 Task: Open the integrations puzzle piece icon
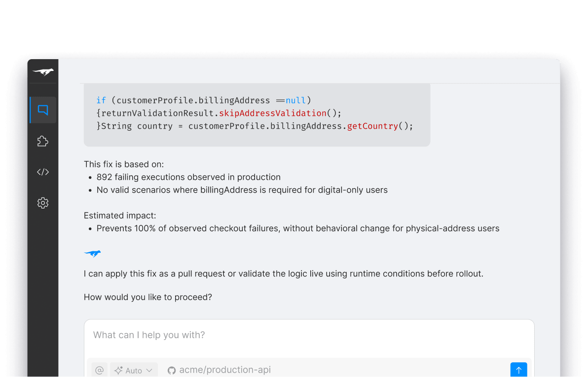pos(43,141)
